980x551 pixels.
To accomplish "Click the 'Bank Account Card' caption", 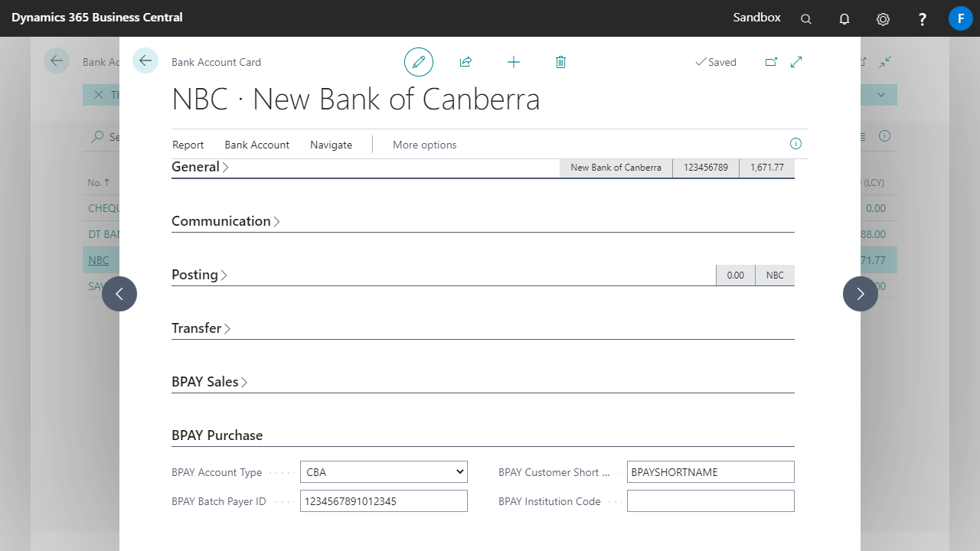I will pyautogui.click(x=217, y=62).
